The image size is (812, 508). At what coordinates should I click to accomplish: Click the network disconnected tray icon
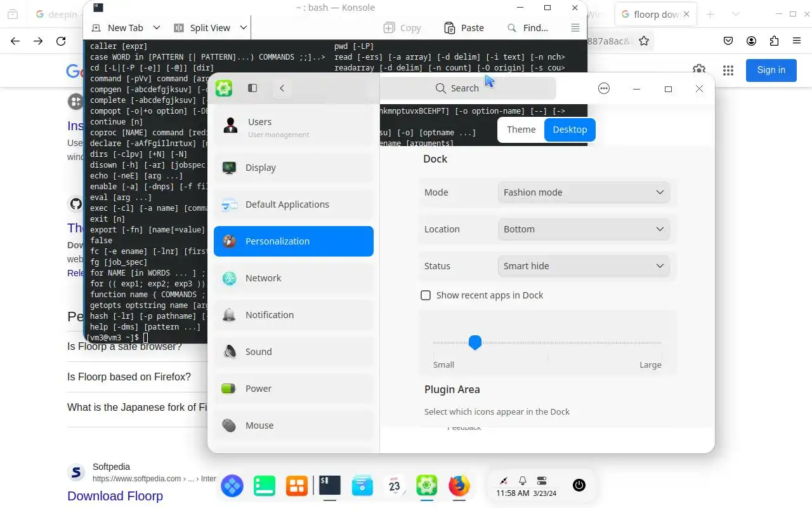[504, 481]
